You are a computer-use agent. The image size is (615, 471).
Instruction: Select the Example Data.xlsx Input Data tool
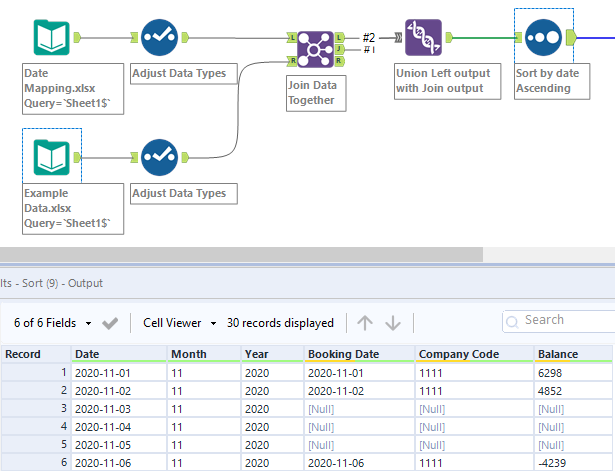pos(51,157)
